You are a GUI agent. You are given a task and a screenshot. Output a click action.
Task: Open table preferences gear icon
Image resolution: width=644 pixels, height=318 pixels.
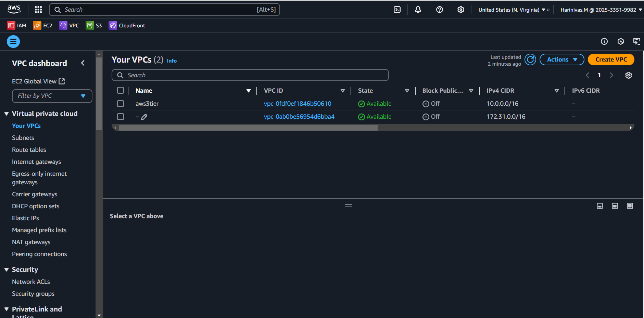click(629, 75)
